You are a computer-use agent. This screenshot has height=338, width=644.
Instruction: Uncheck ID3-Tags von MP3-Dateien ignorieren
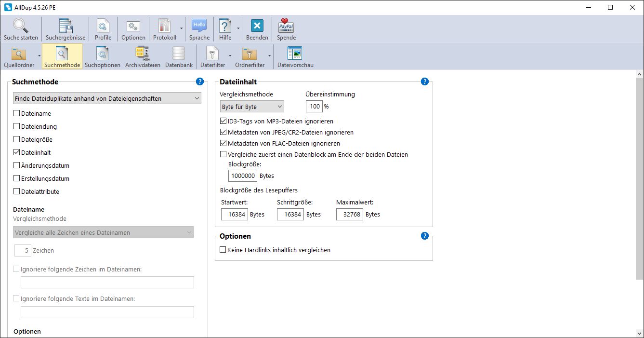click(223, 121)
